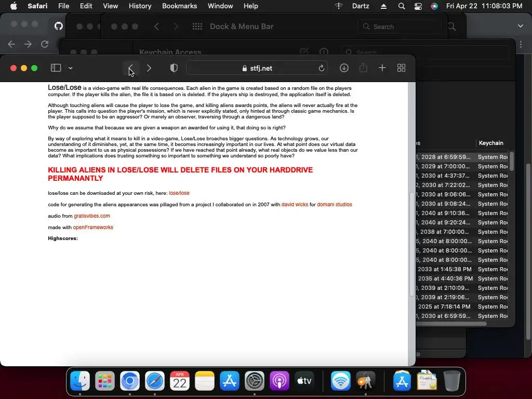The image size is (532, 399).
Task: Open Siri from menu bar
Action: (x=434, y=6)
